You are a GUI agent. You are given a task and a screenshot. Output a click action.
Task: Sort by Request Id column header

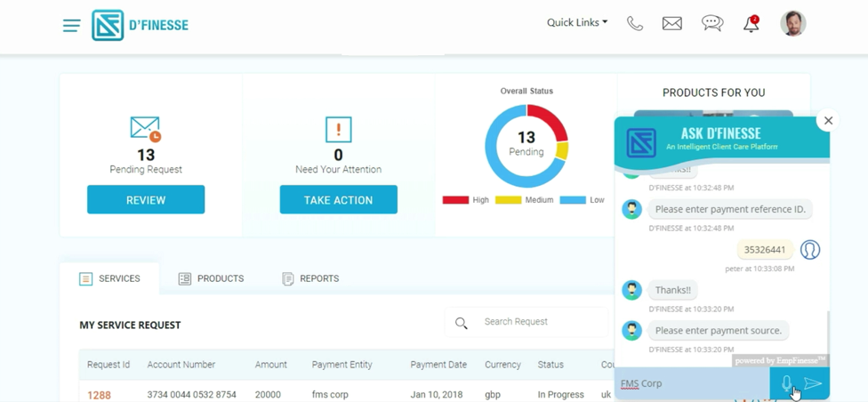(x=108, y=365)
